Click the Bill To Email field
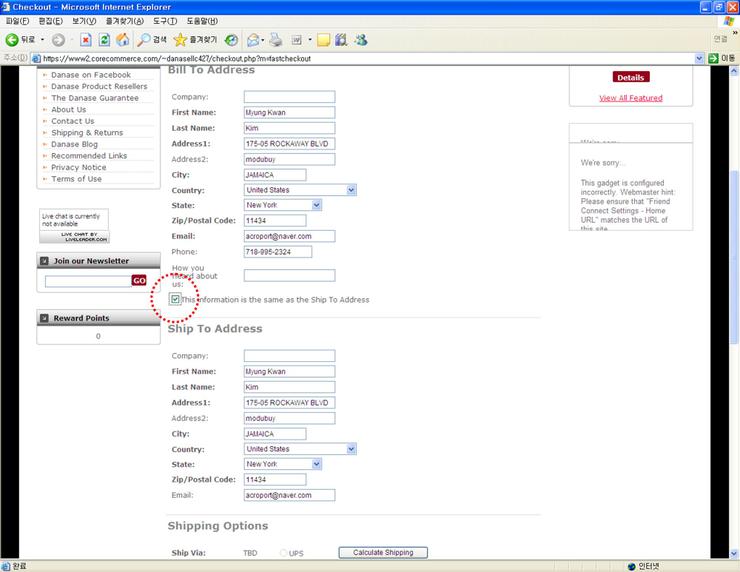Screen dimensions: 740x572 click(x=289, y=236)
